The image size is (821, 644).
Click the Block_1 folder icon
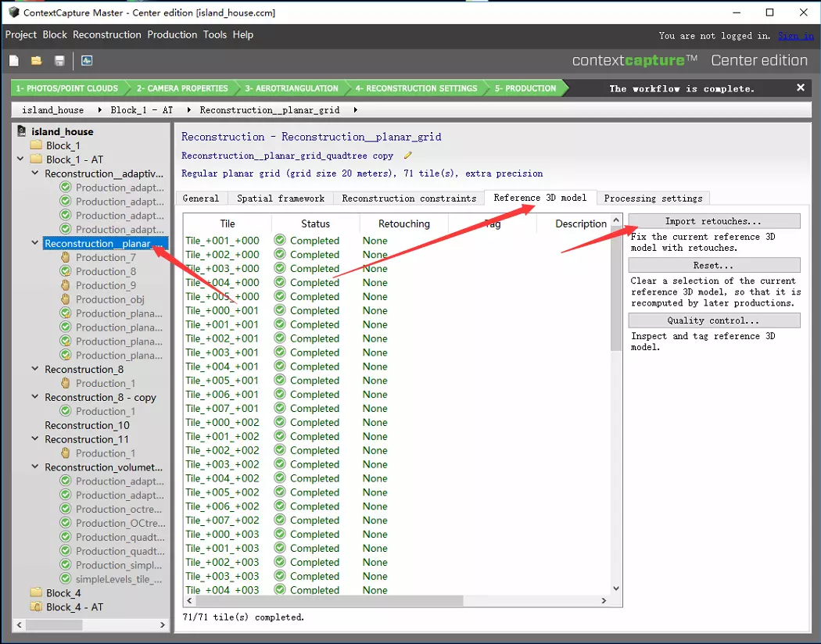point(36,145)
